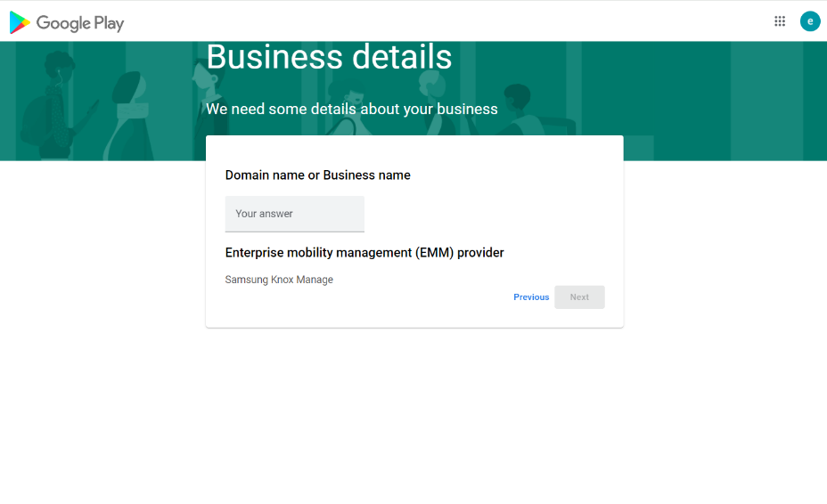
Task: Focus the Domain name answer field
Action: 294,214
